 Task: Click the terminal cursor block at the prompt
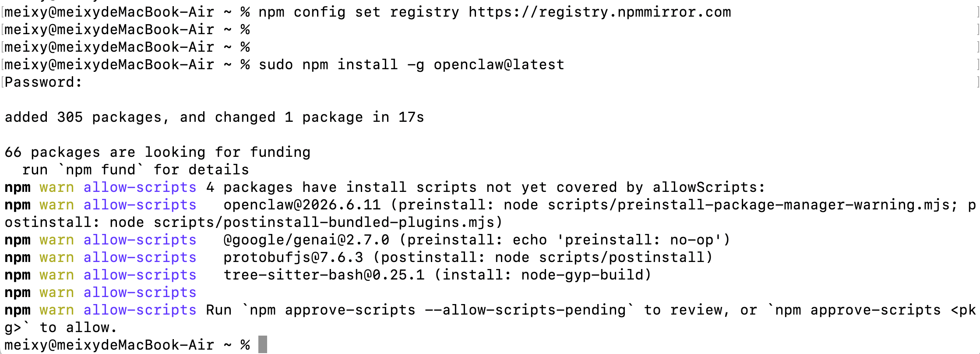point(262,345)
